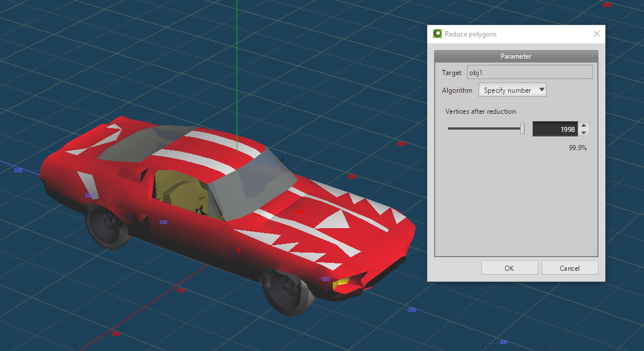The image size is (644, 351).
Task: Click the 99.9% percentage text
Action: 577,148
